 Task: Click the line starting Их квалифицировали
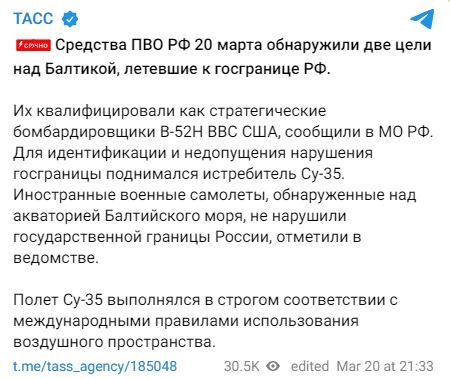pos(169,111)
